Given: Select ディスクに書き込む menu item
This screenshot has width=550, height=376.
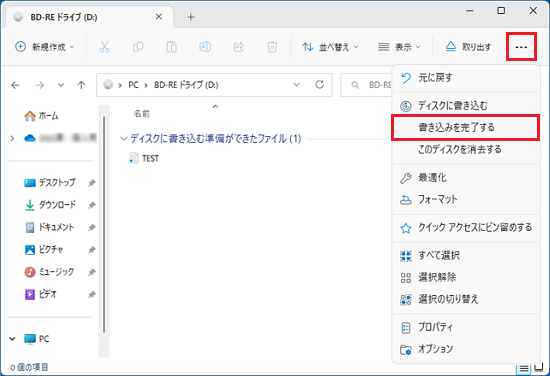Looking at the screenshot, I should point(465,105).
